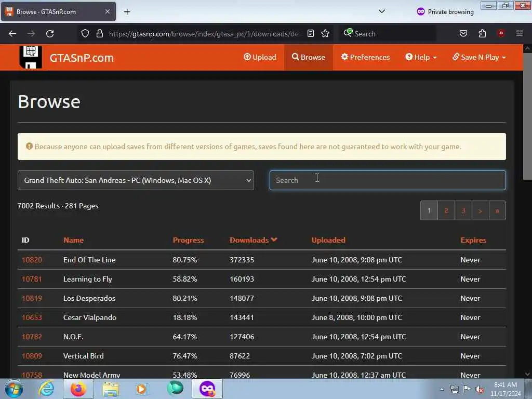Screen dimensions: 532x399
Task: Close the Browse - GTASnP.com tab
Action: [x=107, y=11]
